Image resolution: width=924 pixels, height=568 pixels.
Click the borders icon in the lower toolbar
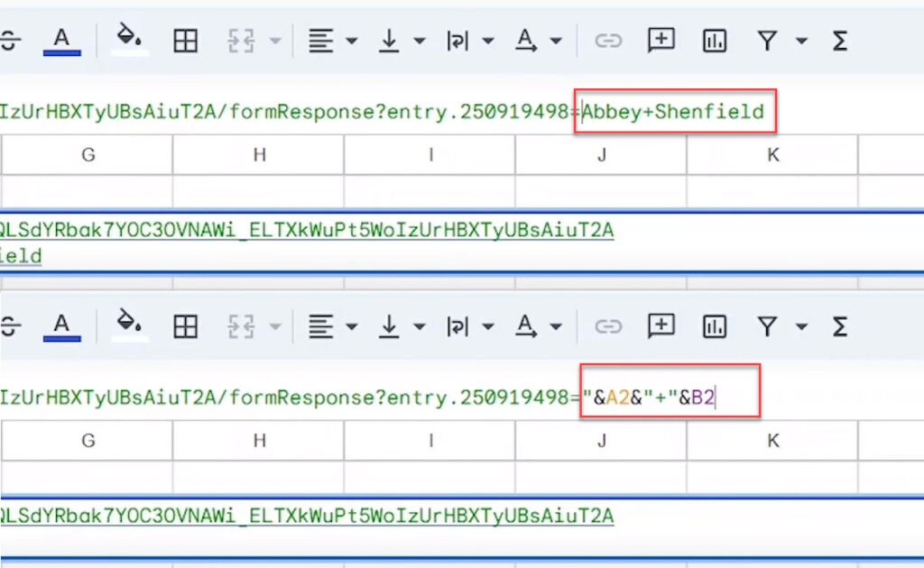[185, 325]
